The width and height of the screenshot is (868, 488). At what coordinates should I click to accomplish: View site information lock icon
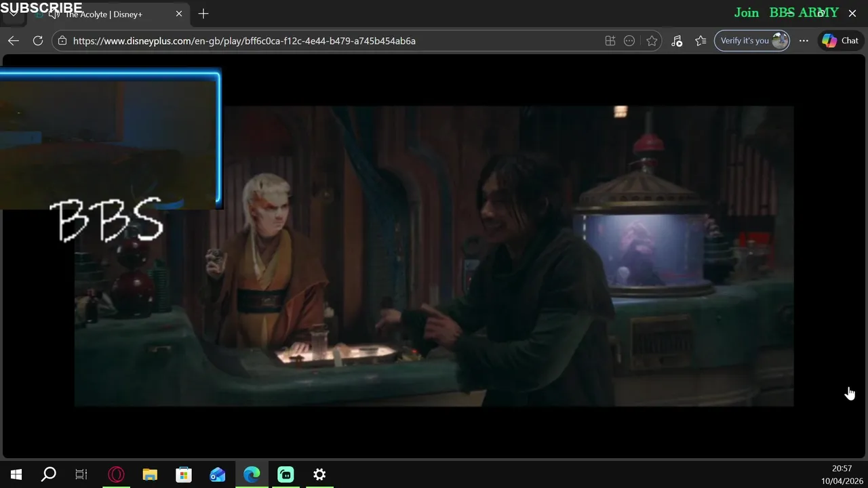[62, 41]
